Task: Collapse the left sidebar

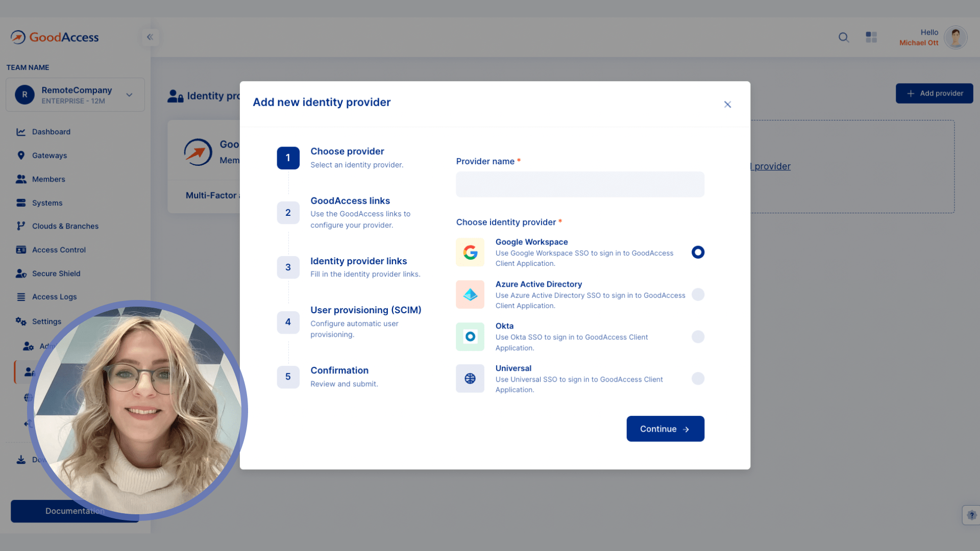Action: pos(150,37)
